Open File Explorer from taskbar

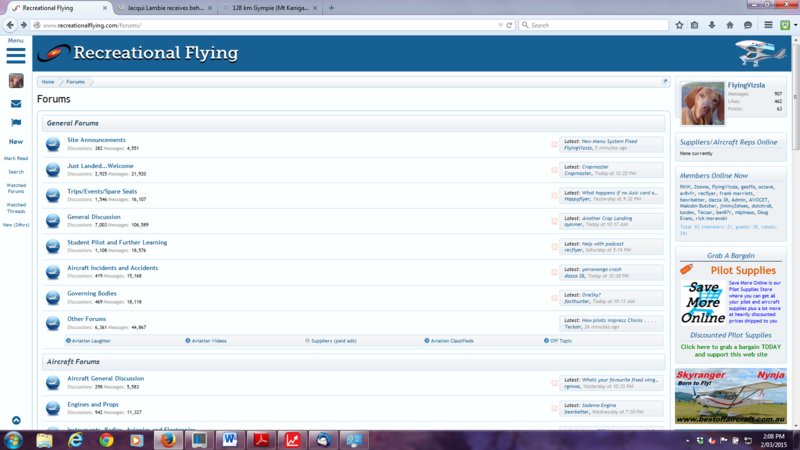[44, 440]
